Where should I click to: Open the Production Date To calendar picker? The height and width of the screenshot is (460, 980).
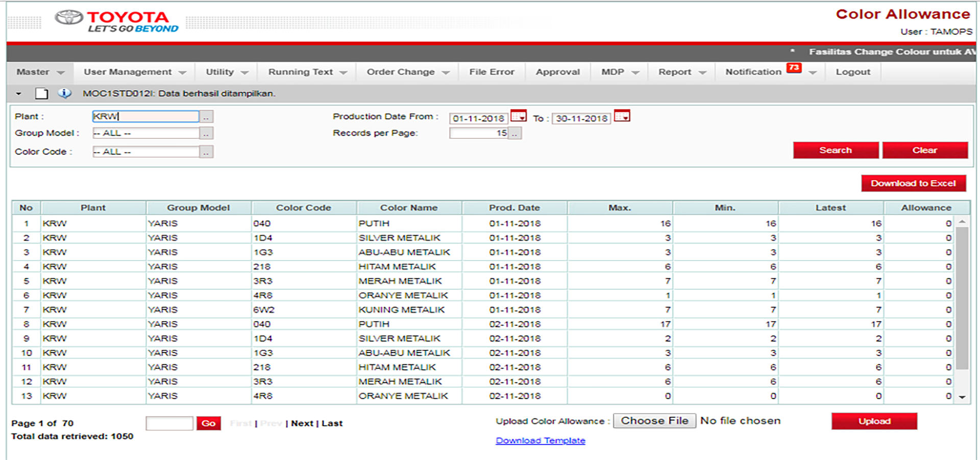coord(622,116)
